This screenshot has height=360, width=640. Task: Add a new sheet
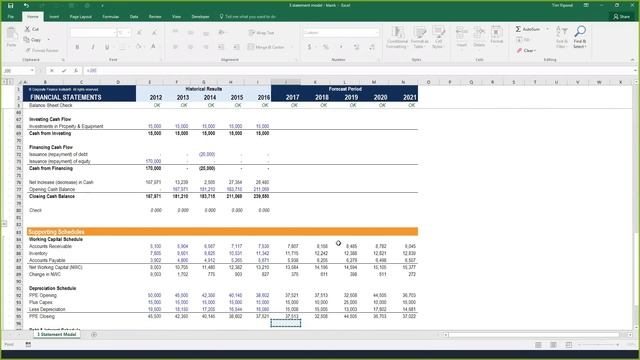tap(94, 335)
